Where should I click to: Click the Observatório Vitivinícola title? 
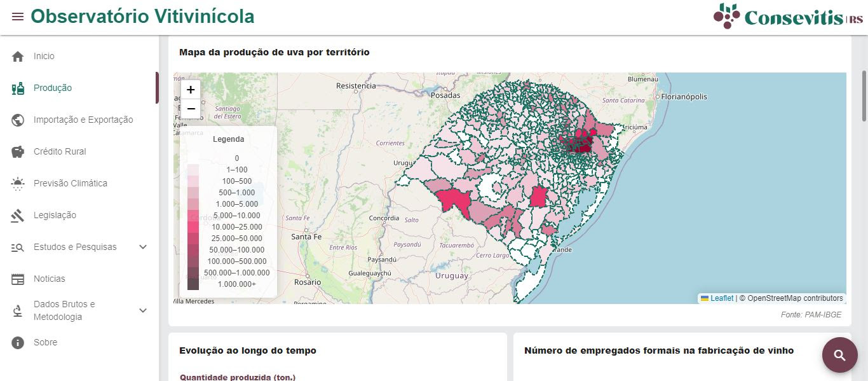tap(142, 17)
